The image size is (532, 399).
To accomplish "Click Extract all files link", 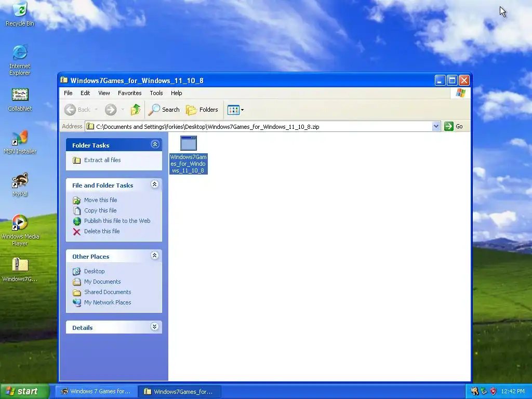I will pyautogui.click(x=102, y=160).
